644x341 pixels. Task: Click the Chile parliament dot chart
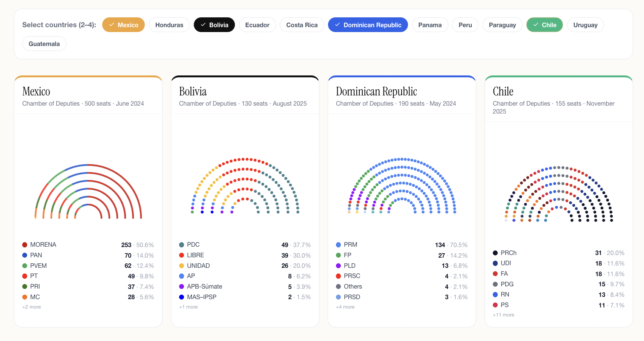tap(559, 194)
